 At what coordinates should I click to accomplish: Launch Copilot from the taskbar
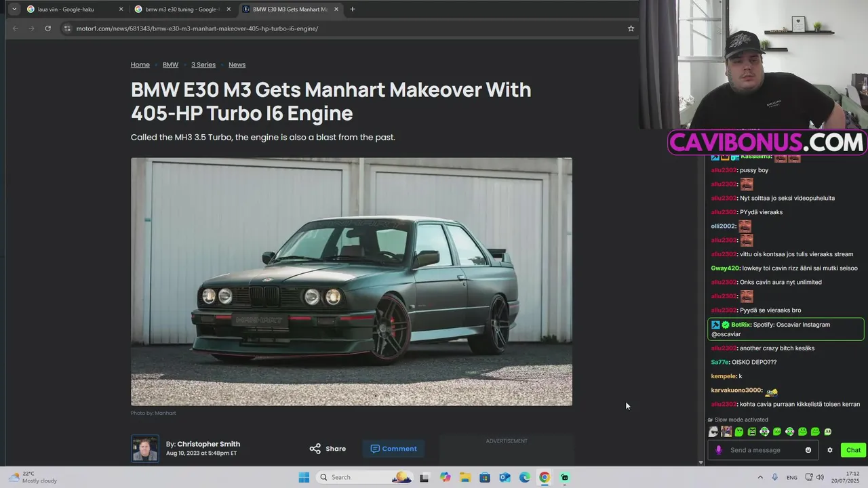click(x=445, y=477)
